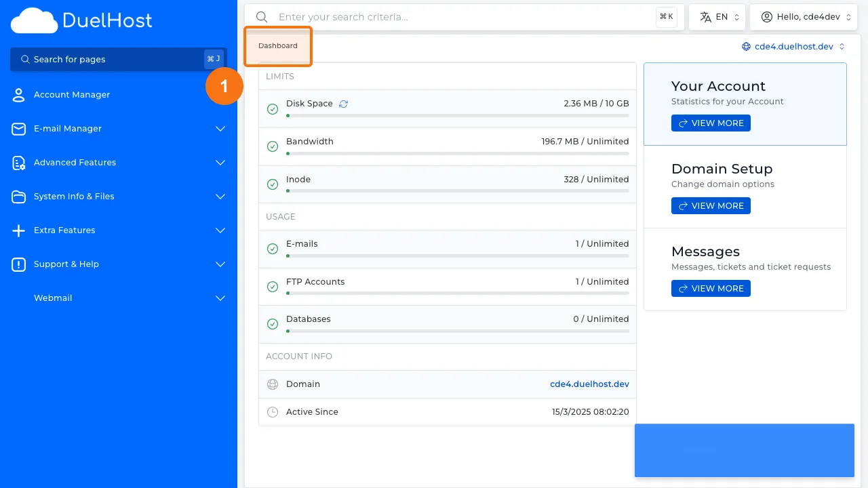868x488 pixels.
Task: Click the globe icon beside Domain
Action: (x=273, y=384)
